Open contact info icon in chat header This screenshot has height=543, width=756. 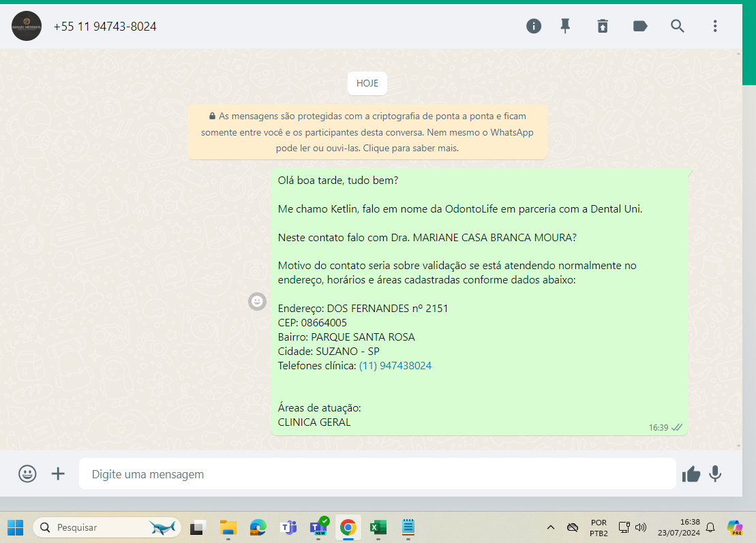click(x=533, y=26)
